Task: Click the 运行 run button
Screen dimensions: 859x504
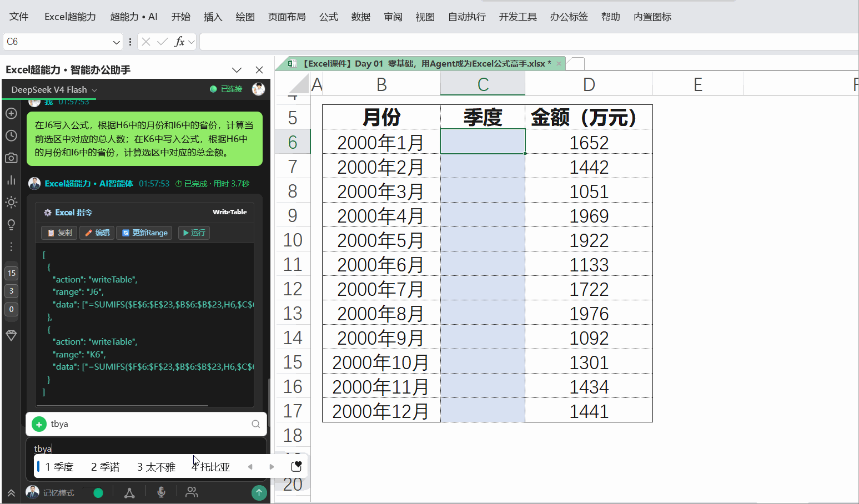Action: click(x=194, y=233)
